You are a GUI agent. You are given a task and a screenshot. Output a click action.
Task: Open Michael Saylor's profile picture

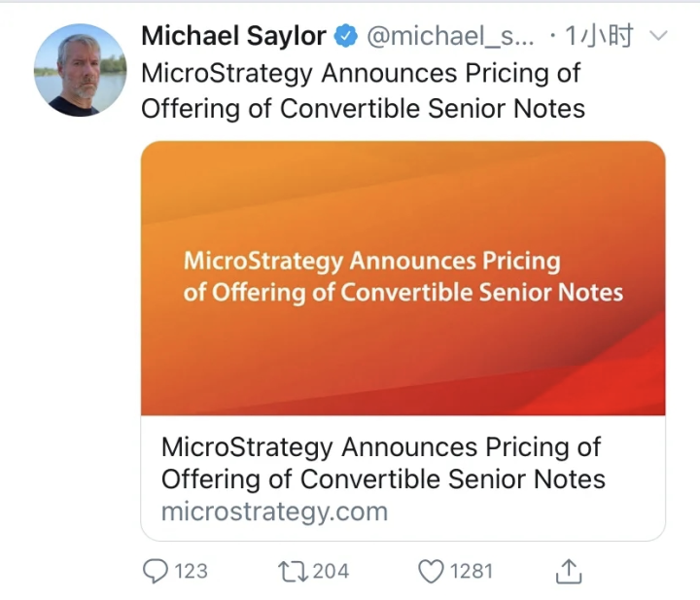pos(80,70)
